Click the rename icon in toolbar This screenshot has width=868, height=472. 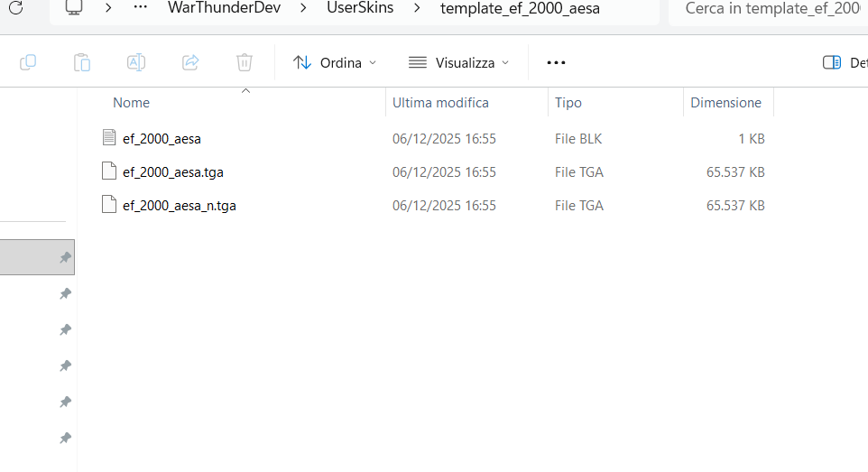coord(136,62)
